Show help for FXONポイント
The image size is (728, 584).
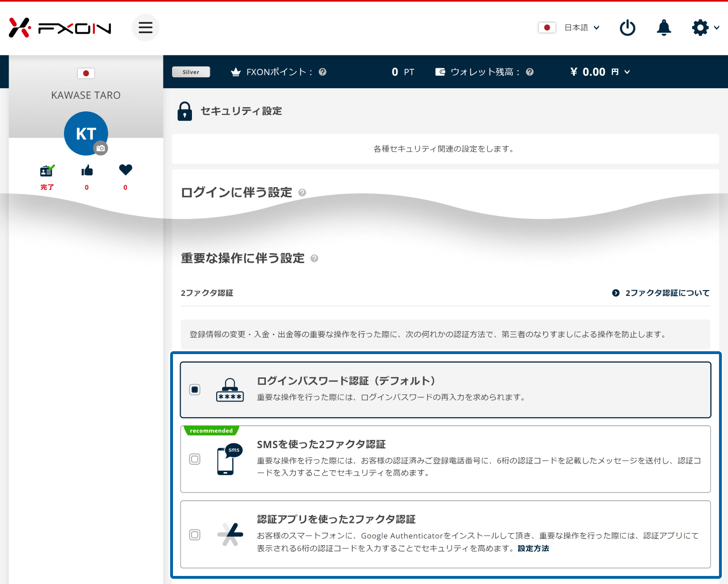point(323,72)
